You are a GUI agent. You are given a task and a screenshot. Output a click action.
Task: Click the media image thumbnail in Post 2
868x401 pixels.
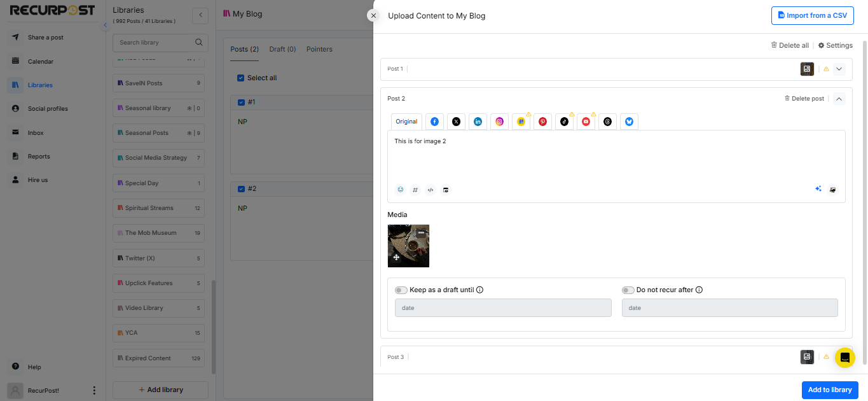pos(408,246)
